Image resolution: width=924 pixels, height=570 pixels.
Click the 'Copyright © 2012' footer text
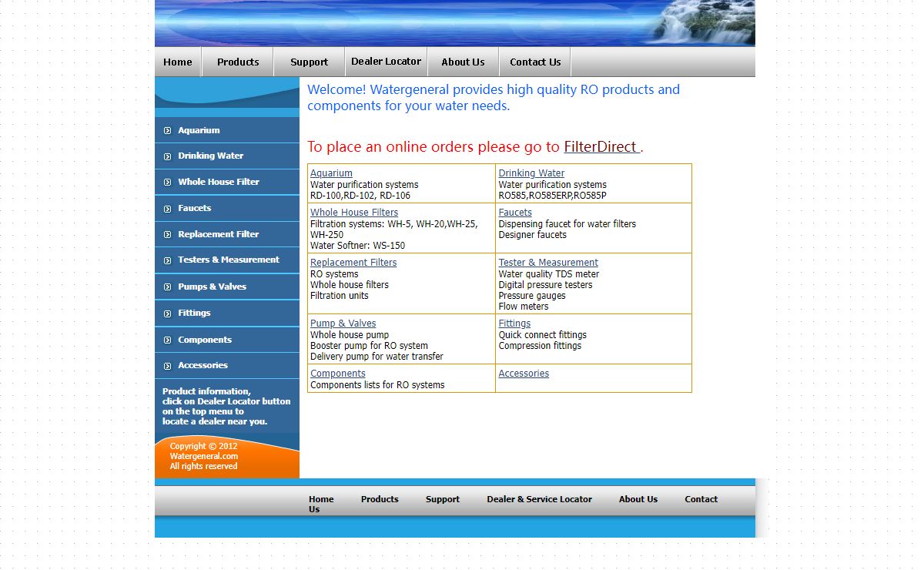[x=203, y=446]
